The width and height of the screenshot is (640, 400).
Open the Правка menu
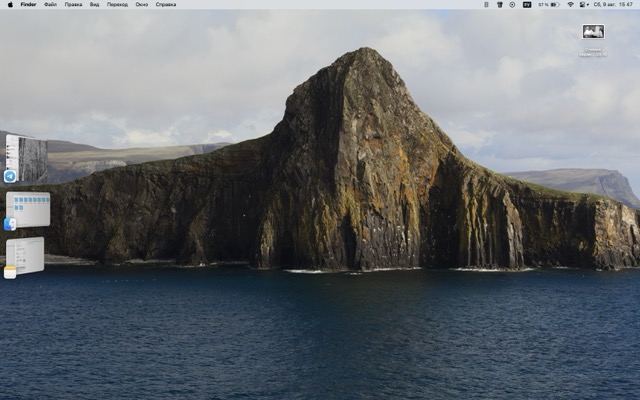[x=73, y=4]
